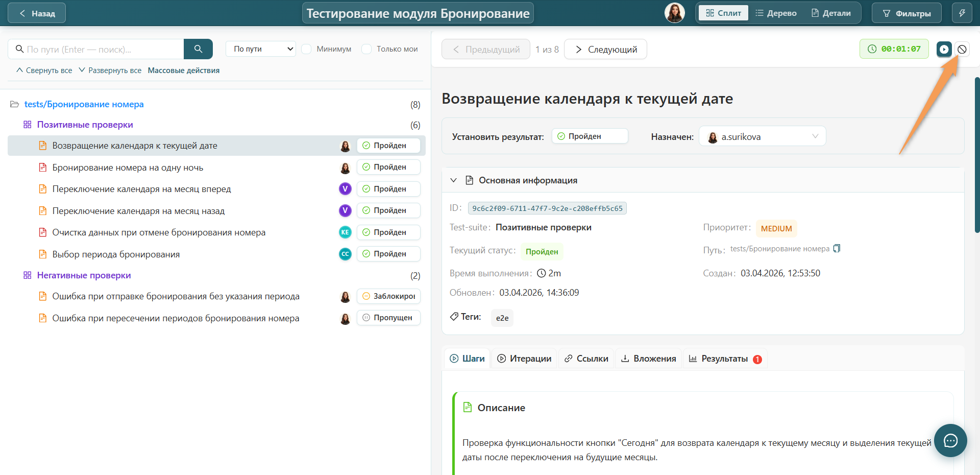Click the e2e tag
The height and width of the screenshot is (475, 980).
pyautogui.click(x=502, y=318)
